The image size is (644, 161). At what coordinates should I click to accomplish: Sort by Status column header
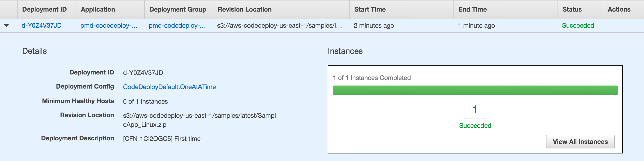pyautogui.click(x=572, y=9)
